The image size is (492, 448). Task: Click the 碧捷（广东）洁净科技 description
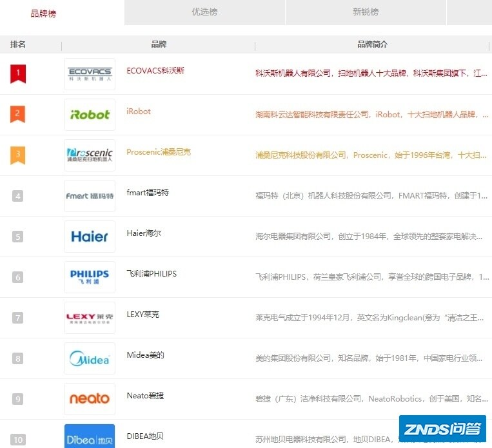tap(371, 399)
